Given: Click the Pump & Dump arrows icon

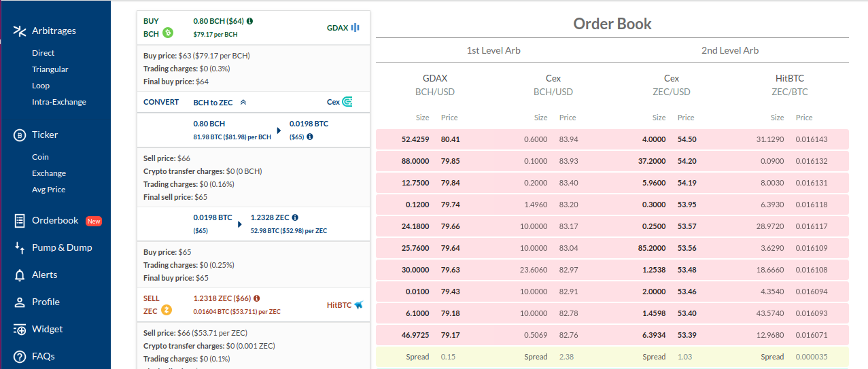Looking at the screenshot, I should pos(19,247).
